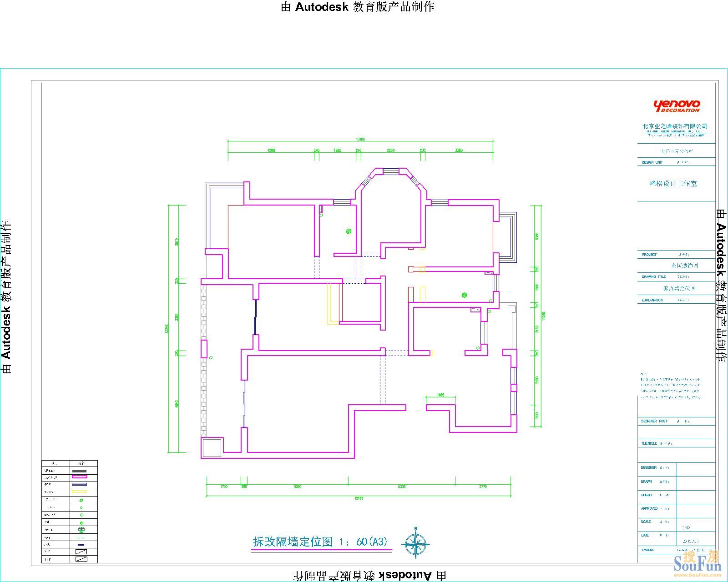This screenshot has width=728, height=582.
Task: Click the overall top dimension 13180
Action: click(x=360, y=139)
